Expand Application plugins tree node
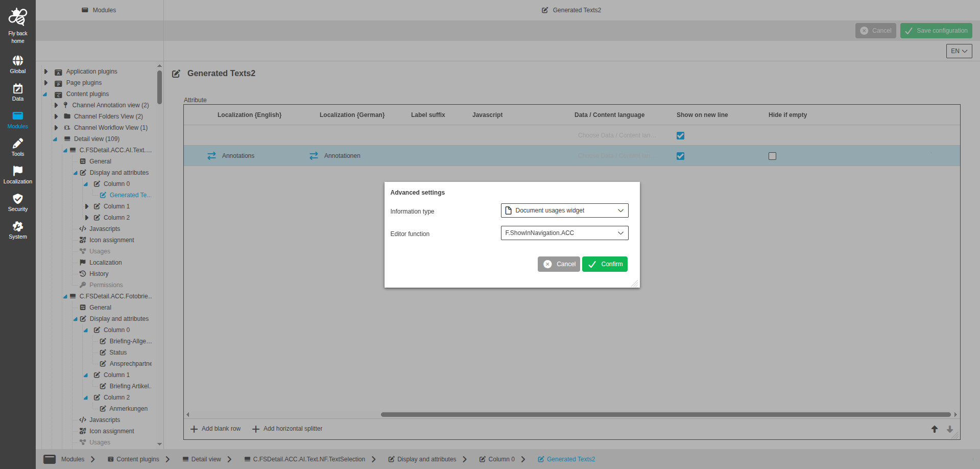 tap(46, 72)
